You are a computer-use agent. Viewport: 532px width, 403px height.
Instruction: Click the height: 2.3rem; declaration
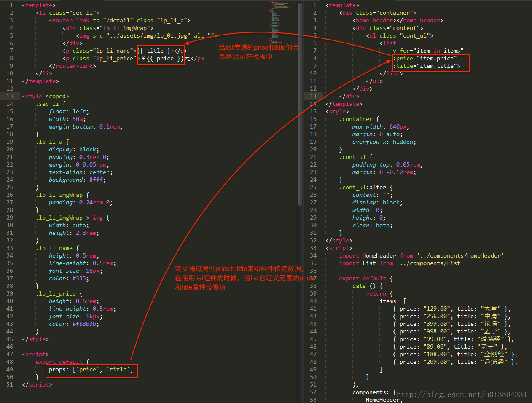(74, 233)
